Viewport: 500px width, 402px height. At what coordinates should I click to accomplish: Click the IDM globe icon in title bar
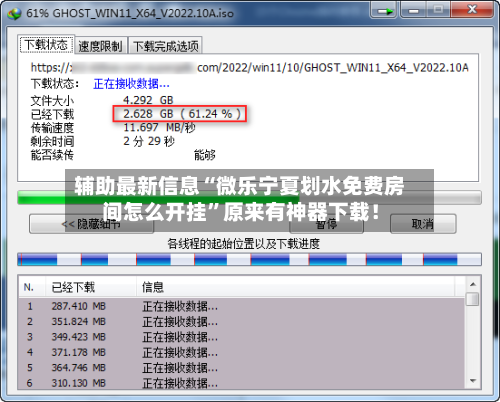click(x=14, y=13)
